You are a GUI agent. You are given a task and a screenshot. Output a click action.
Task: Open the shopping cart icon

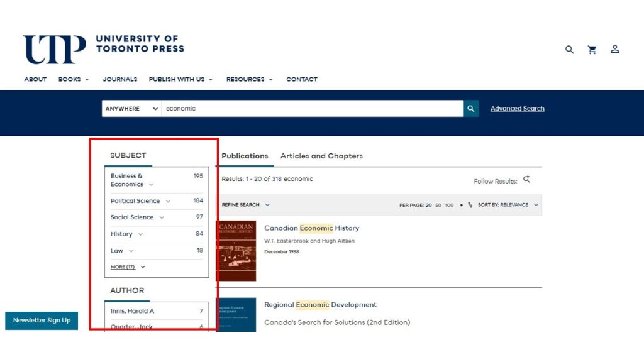[592, 50]
